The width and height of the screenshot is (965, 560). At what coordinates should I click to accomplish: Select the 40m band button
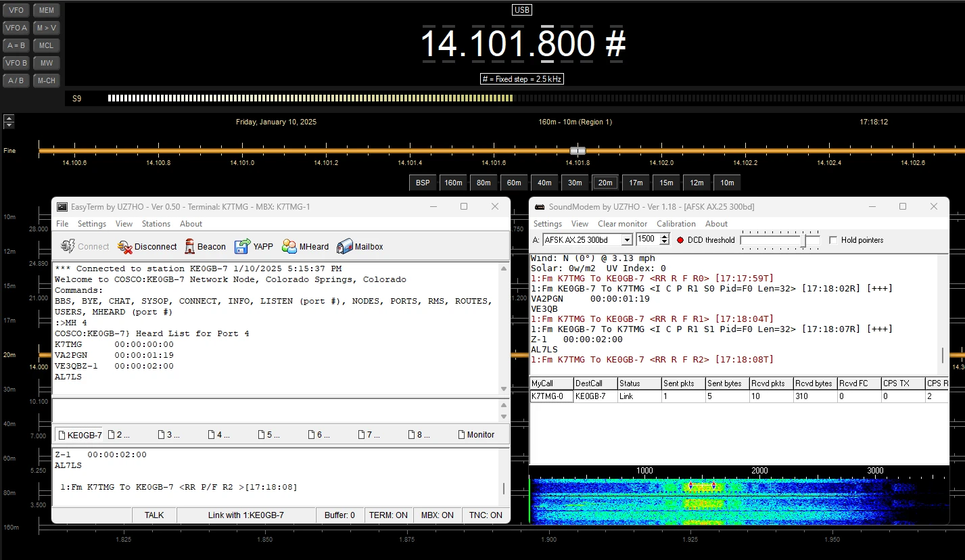click(x=544, y=183)
